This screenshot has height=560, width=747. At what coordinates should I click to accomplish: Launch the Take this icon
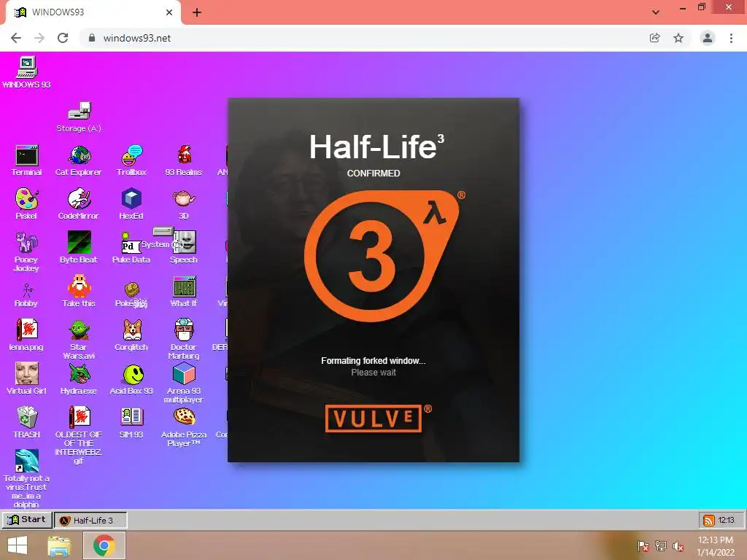[79, 292]
